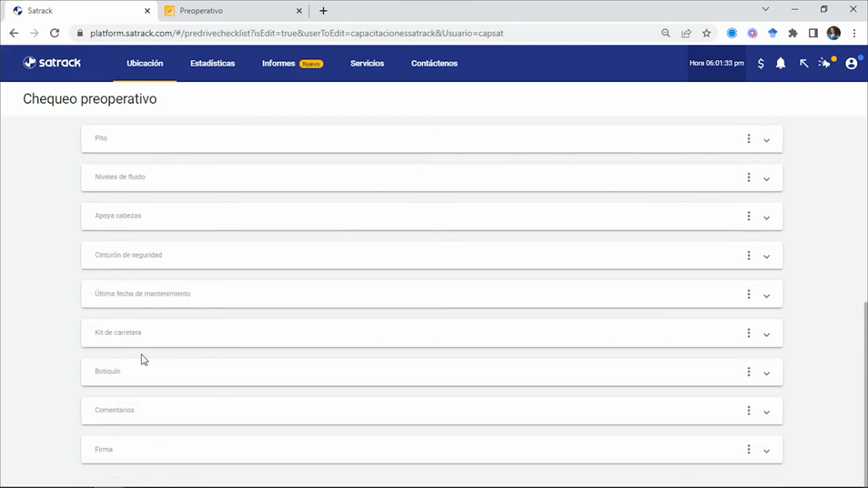Open three-dot menu for Pito
The height and width of the screenshot is (488, 868).
pos(748,139)
